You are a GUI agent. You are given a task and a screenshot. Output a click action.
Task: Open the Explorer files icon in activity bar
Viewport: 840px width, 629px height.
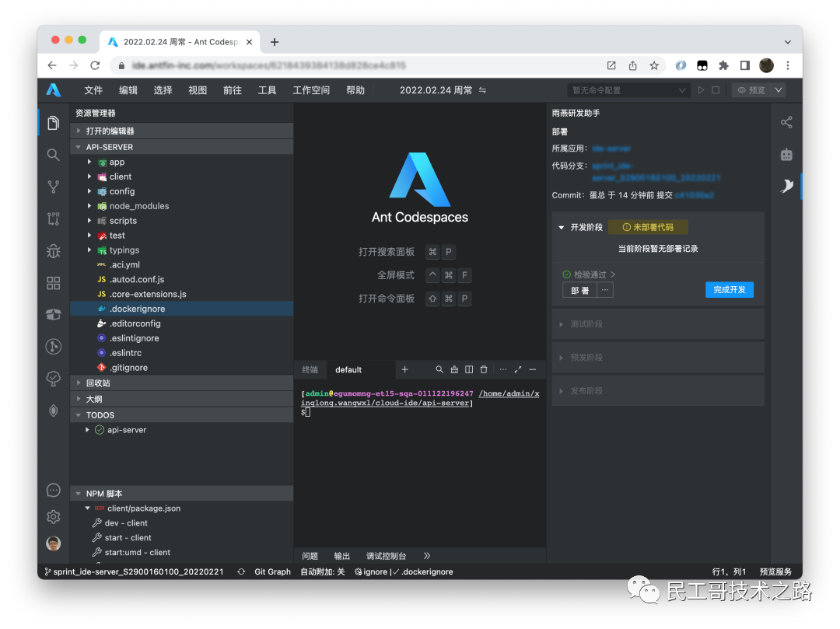coord(53,123)
